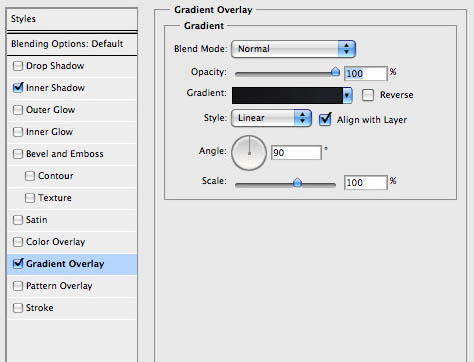The image size is (474, 362).
Task: Tick the Contour checkbox
Action: [30, 176]
